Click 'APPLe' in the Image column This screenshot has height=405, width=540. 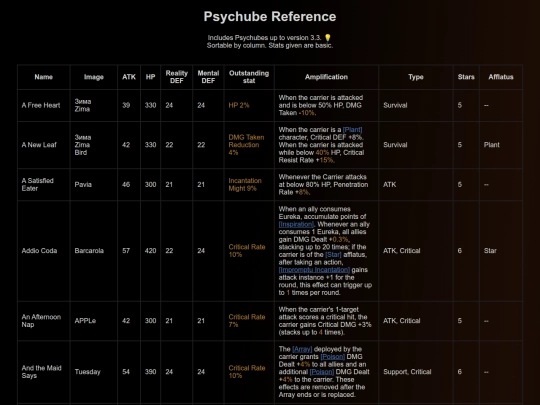(x=85, y=321)
